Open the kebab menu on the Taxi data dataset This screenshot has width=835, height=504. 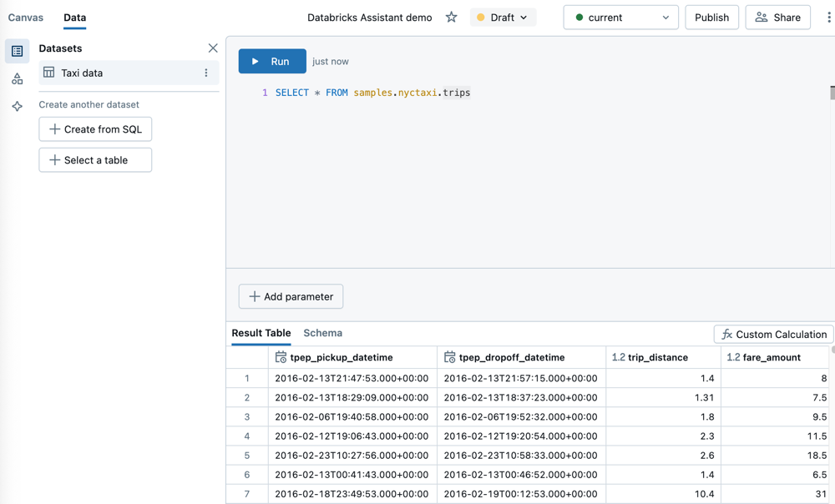pos(205,74)
